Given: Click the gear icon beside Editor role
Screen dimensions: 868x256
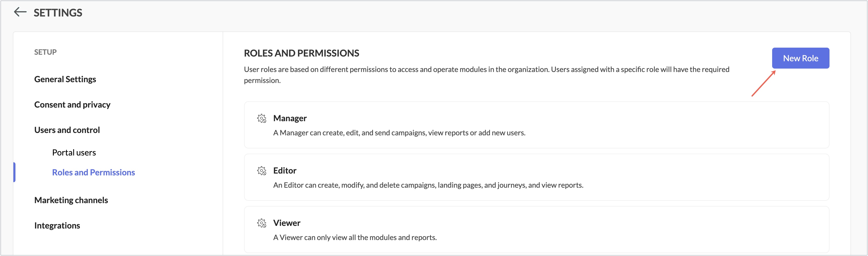Looking at the screenshot, I should pos(261,171).
